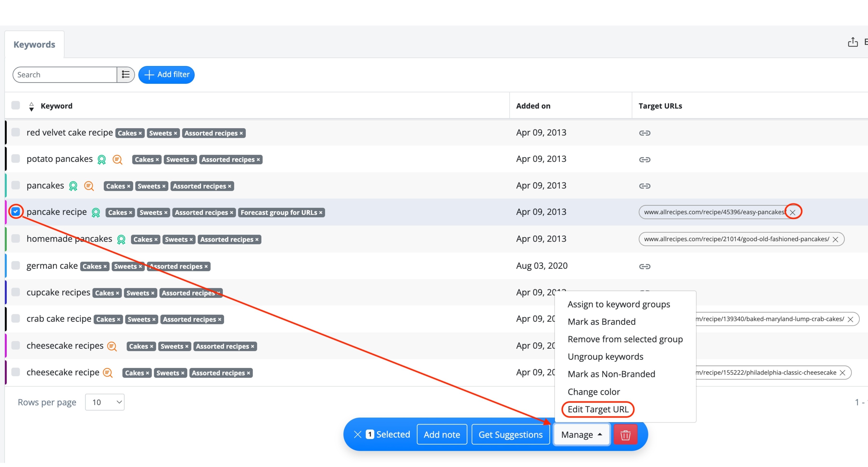Add target URL link icon for pancakes
Viewport: 868px width, 467px height.
tap(644, 186)
